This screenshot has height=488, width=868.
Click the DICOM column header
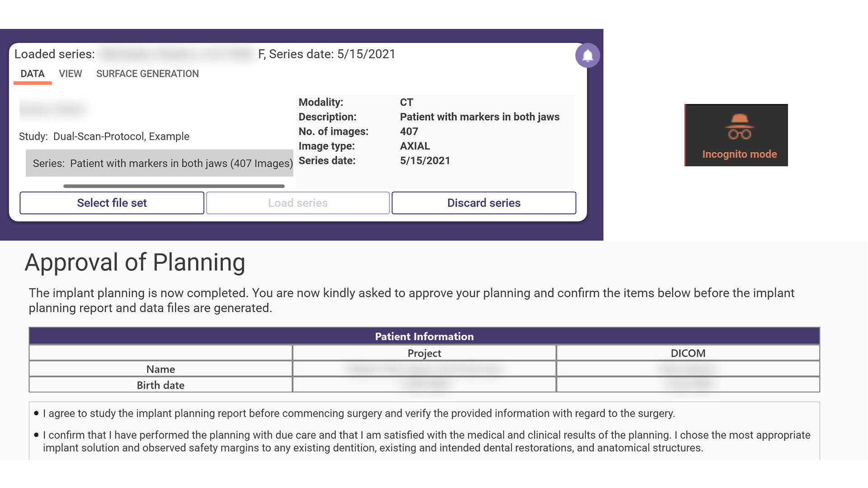pyautogui.click(x=688, y=353)
